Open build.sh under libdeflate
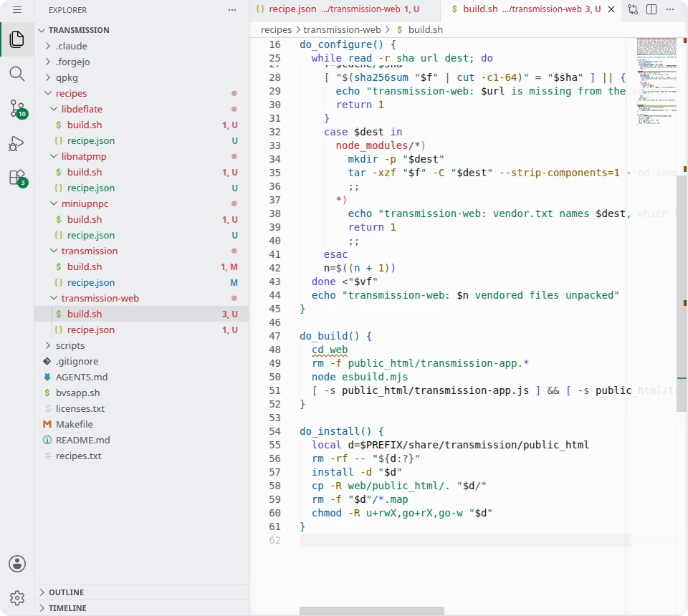The image size is (688, 616). pos(141,125)
